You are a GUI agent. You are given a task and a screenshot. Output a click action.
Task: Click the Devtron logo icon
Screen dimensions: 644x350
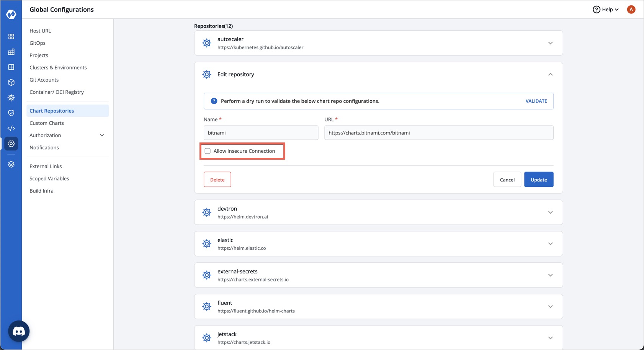pos(11,14)
